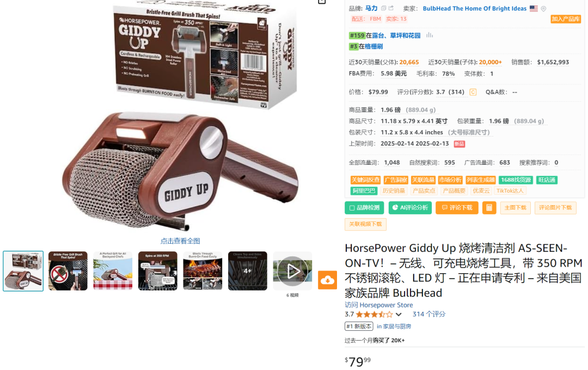
Task: Select the 关键词反查 tag
Action: click(365, 180)
